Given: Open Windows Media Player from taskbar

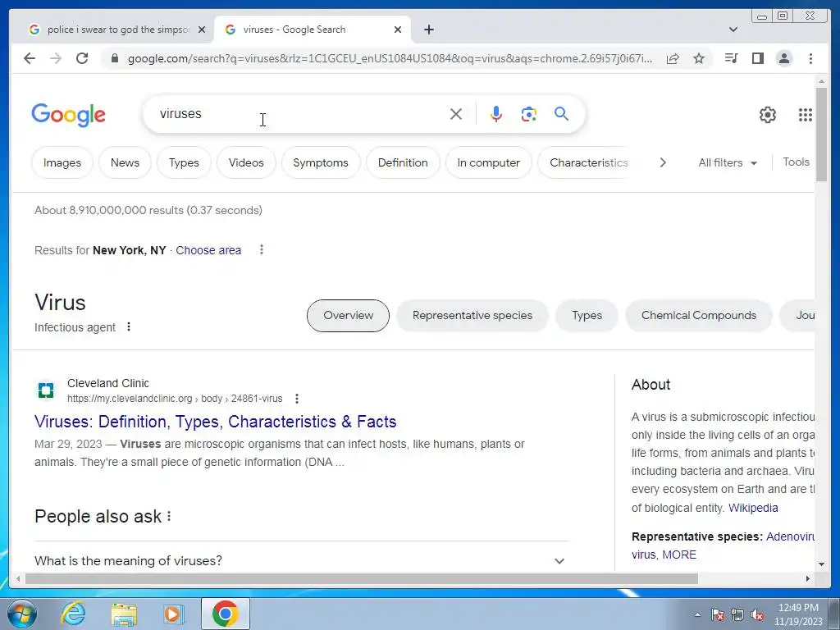Looking at the screenshot, I should coord(174,614).
